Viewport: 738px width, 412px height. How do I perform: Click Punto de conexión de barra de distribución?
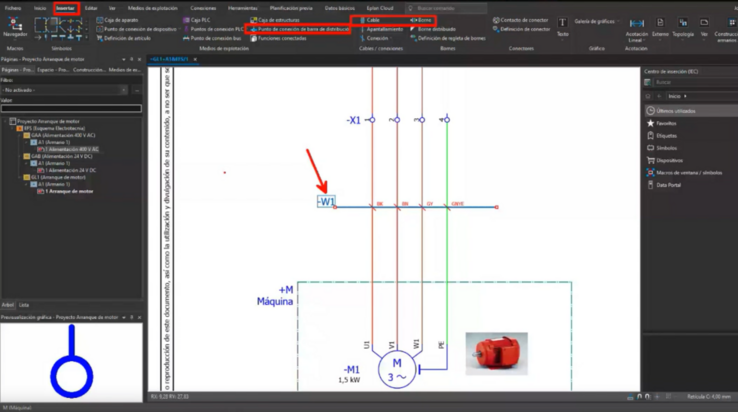click(x=300, y=29)
